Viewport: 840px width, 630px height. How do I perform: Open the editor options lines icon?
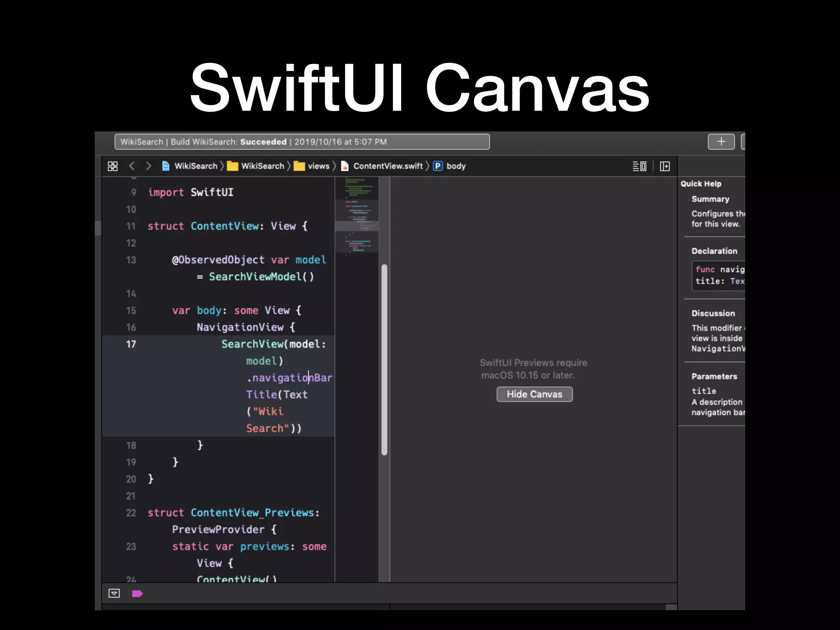[639, 166]
